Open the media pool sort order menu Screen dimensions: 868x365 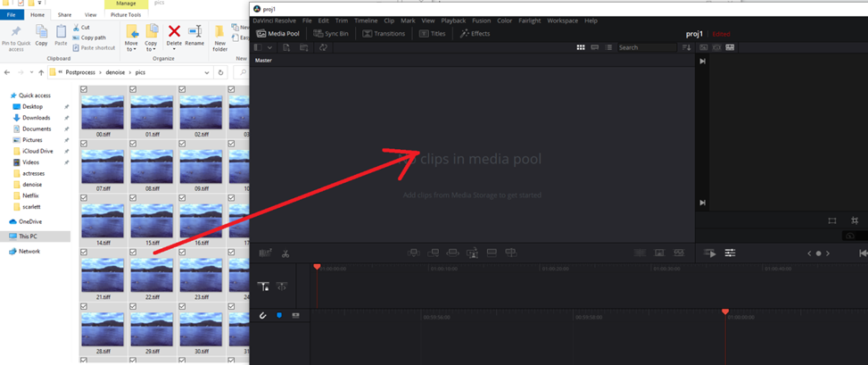[x=686, y=47]
